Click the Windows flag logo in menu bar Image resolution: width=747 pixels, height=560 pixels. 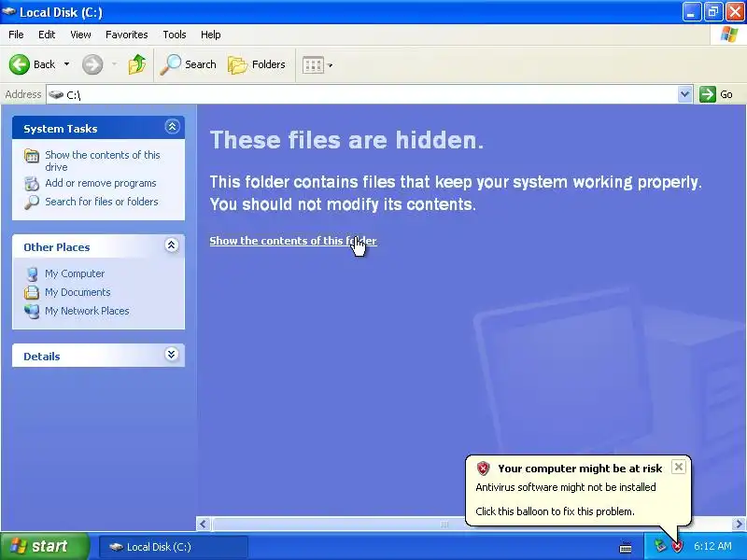tap(728, 35)
